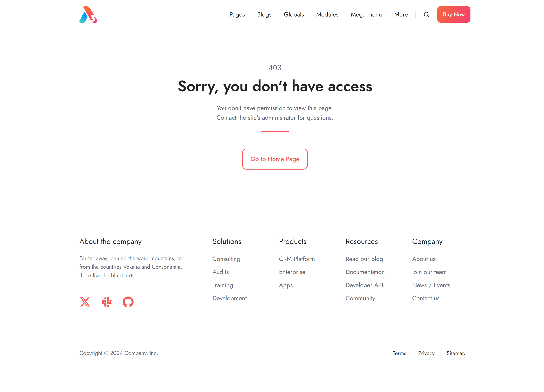Open the Join our team link
544x392 pixels.
tap(429, 272)
